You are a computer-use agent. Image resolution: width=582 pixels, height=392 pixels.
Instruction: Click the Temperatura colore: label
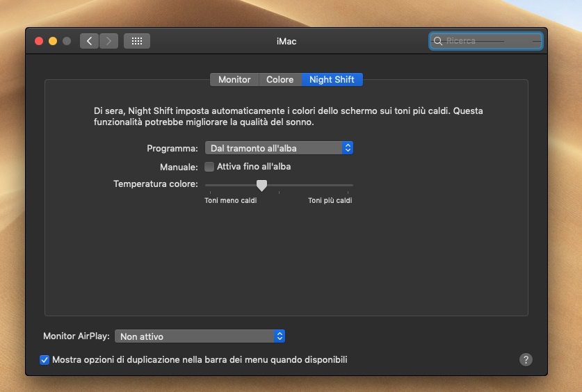[x=156, y=184]
